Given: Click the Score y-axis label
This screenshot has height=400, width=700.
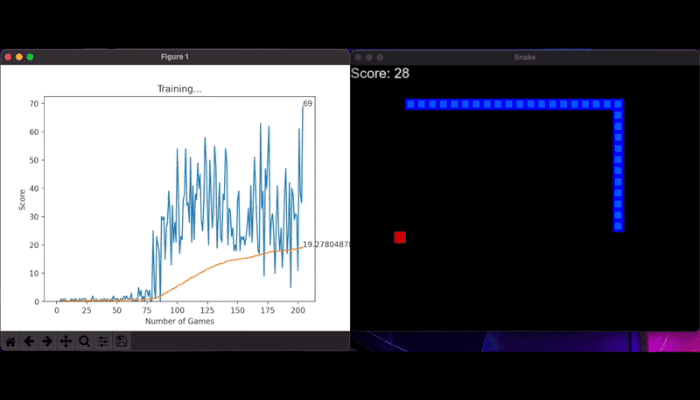Looking at the screenshot, I should (x=22, y=199).
